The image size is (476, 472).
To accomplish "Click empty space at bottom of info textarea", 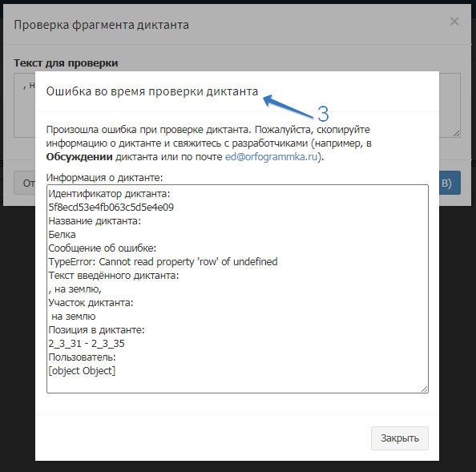I will point(237,385).
